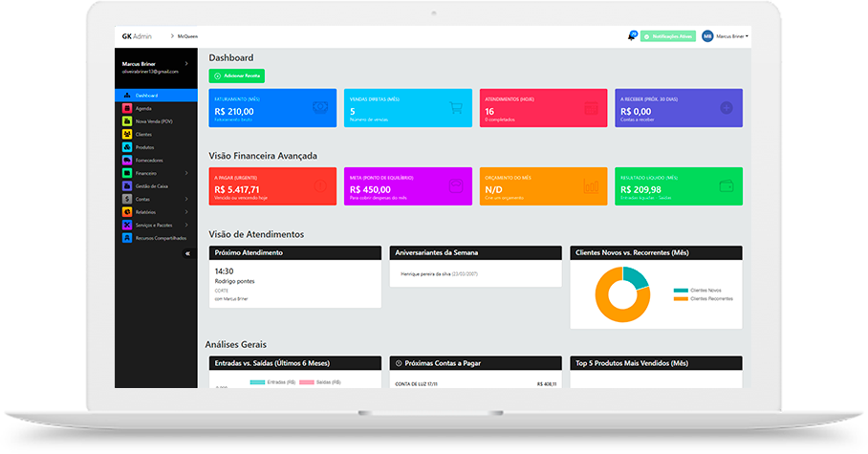Click the plus icon on A Receber card
The height and width of the screenshot is (454, 868).
[x=727, y=108]
